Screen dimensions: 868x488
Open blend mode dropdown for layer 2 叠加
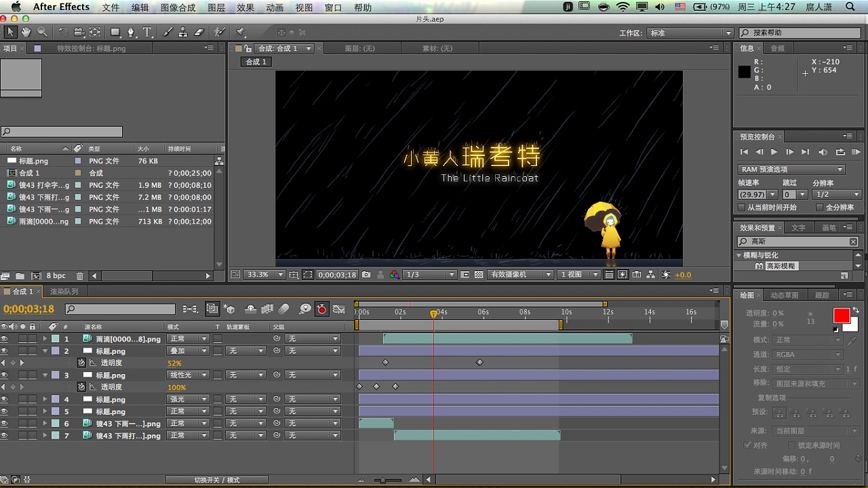tap(188, 351)
